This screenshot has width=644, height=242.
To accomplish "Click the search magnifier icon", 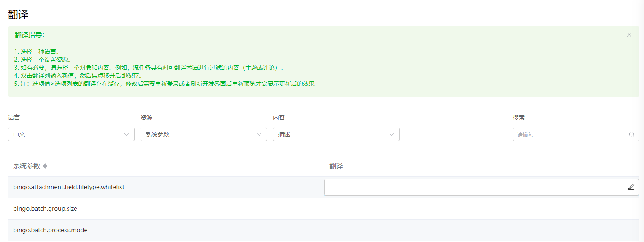I will [x=632, y=134].
